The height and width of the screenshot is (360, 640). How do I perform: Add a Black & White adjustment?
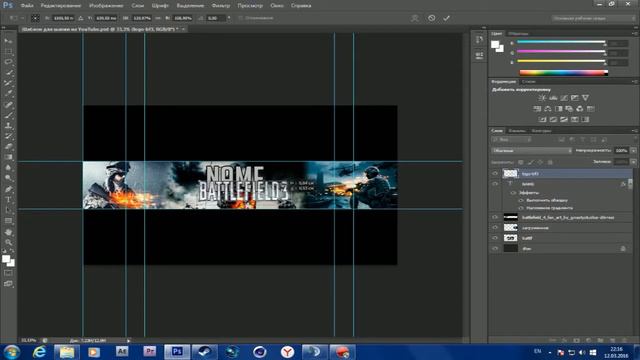point(558,109)
